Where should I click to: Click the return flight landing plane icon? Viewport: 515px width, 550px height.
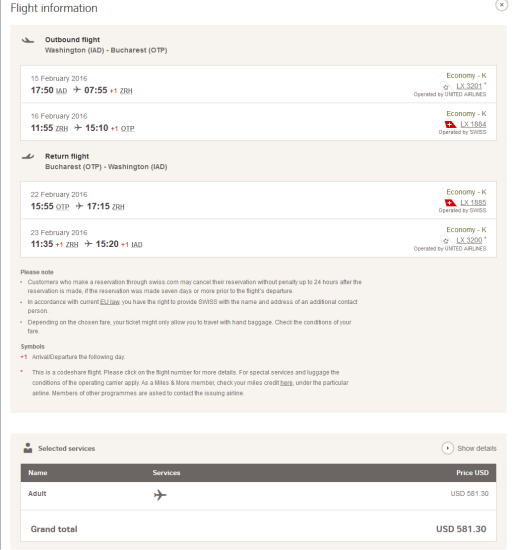click(x=28, y=156)
